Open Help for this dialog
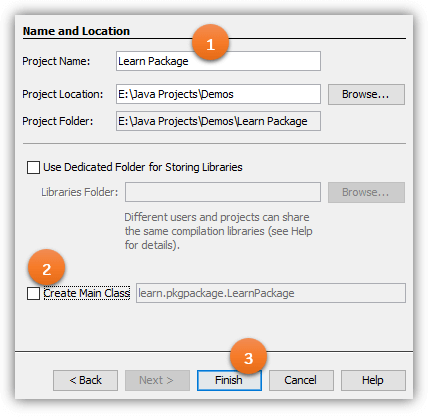430x420 pixels. pos(373,380)
